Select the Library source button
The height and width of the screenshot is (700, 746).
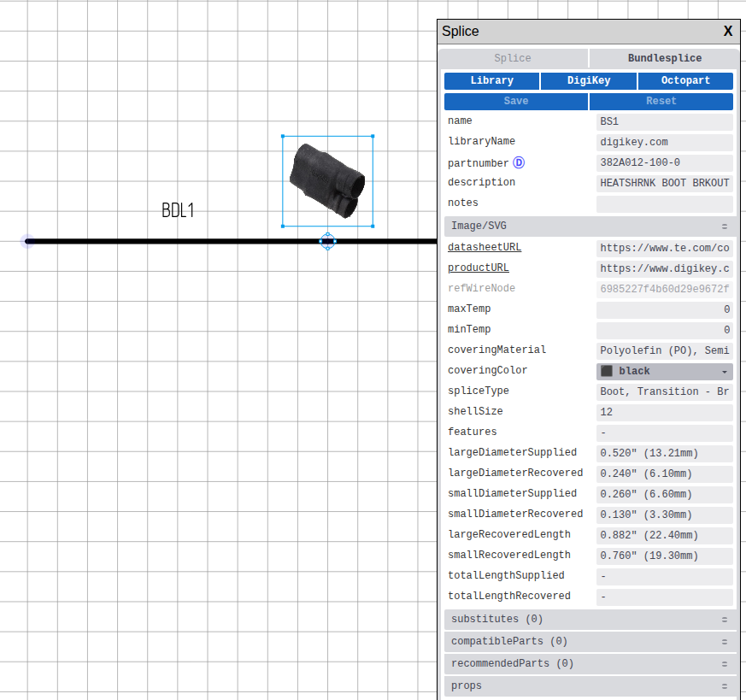[x=490, y=80]
